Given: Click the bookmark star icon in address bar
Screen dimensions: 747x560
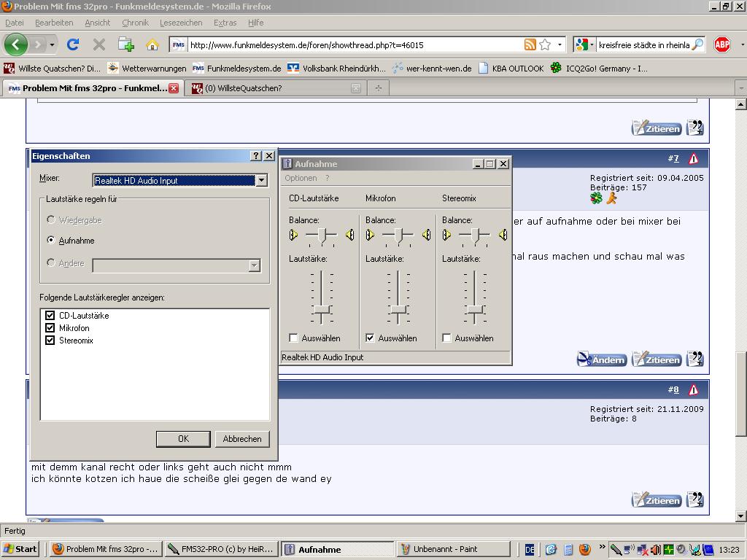Looking at the screenshot, I should tap(545, 44).
